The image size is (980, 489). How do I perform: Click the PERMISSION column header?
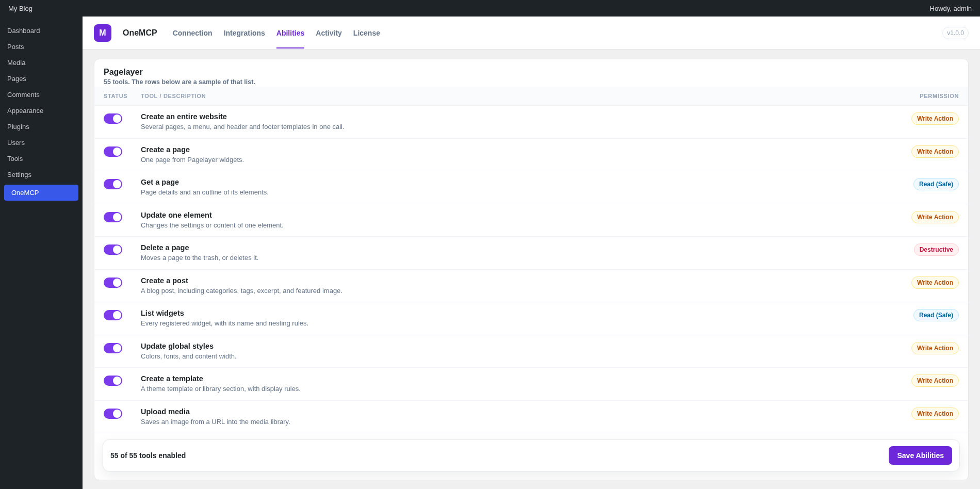pos(939,96)
